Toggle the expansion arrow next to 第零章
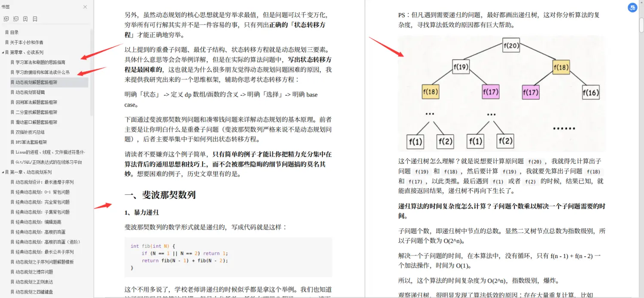 [x=3, y=52]
